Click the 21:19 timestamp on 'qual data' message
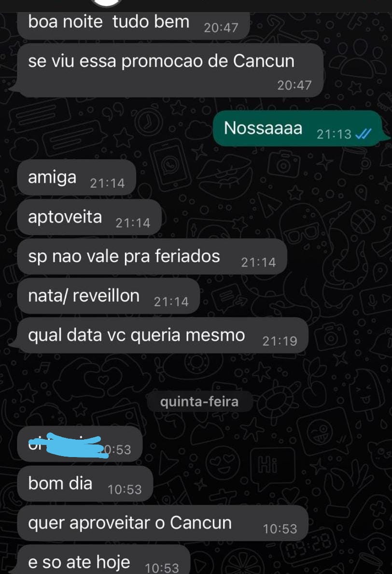The width and height of the screenshot is (392, 574). (x=280, y=341)
